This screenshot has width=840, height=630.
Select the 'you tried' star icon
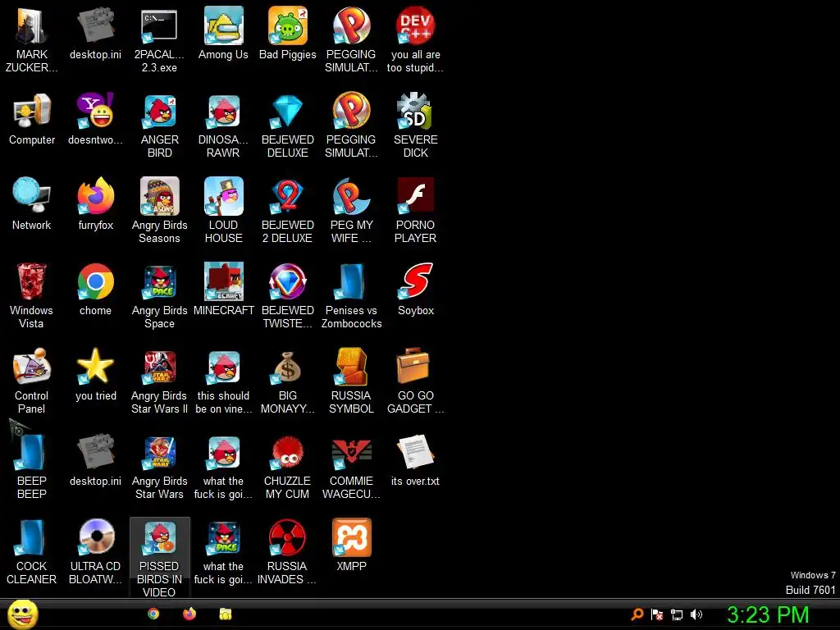[95, 374]
